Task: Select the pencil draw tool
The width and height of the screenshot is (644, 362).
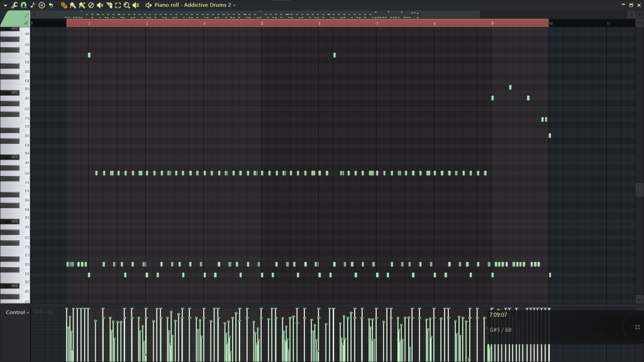Action: point(64,5)
